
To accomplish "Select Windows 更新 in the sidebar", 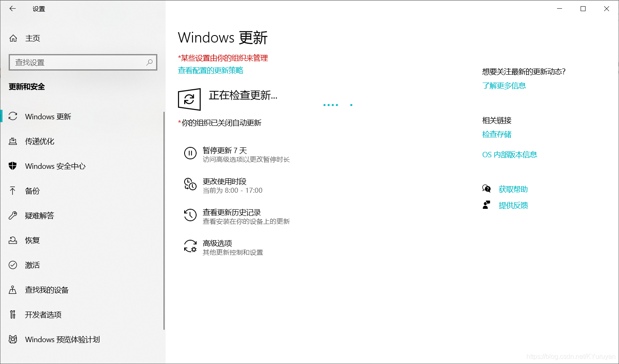I will tap(82, 116).
